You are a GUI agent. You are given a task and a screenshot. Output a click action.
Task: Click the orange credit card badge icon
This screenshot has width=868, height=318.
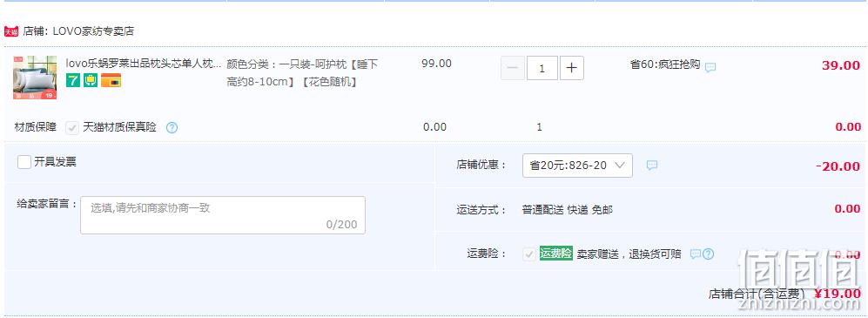coord(111,81)
